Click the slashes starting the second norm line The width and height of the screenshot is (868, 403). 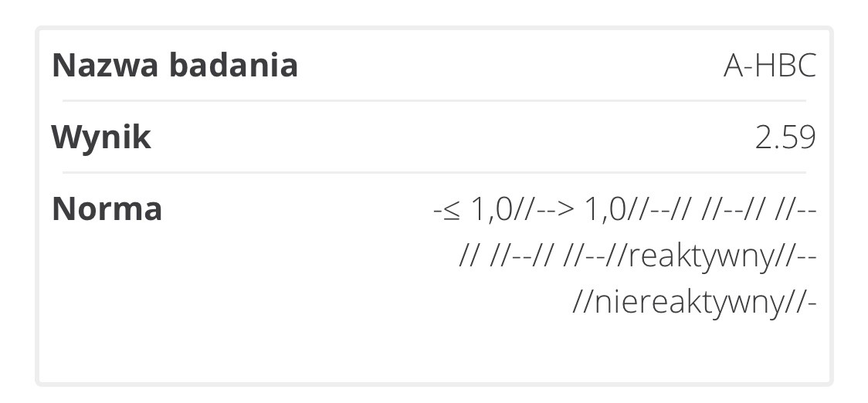click(x=470, y=256)
